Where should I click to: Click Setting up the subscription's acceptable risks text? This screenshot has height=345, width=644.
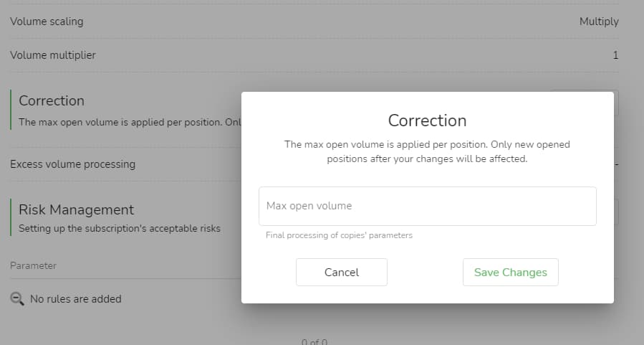click(120, 228)
